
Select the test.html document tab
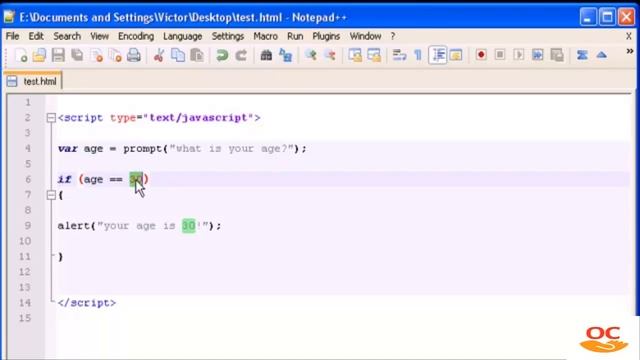[33, 81]
